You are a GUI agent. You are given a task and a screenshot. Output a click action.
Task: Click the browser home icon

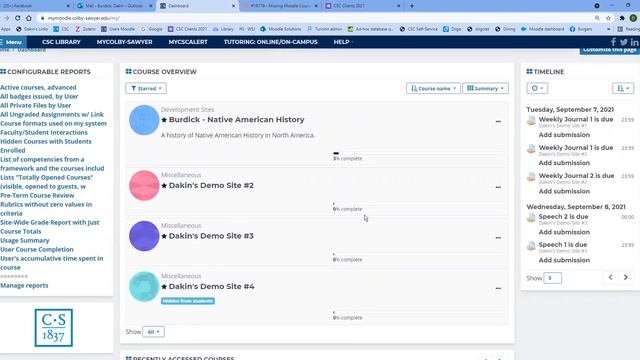(29, 18)
